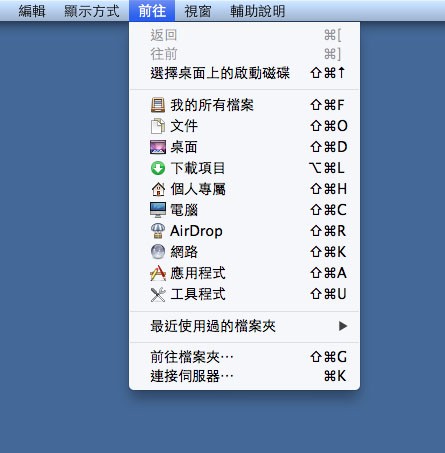Open the 輔助說明 help menu
The width and height of the screenshot is (445, 453).
pos(257,11)
